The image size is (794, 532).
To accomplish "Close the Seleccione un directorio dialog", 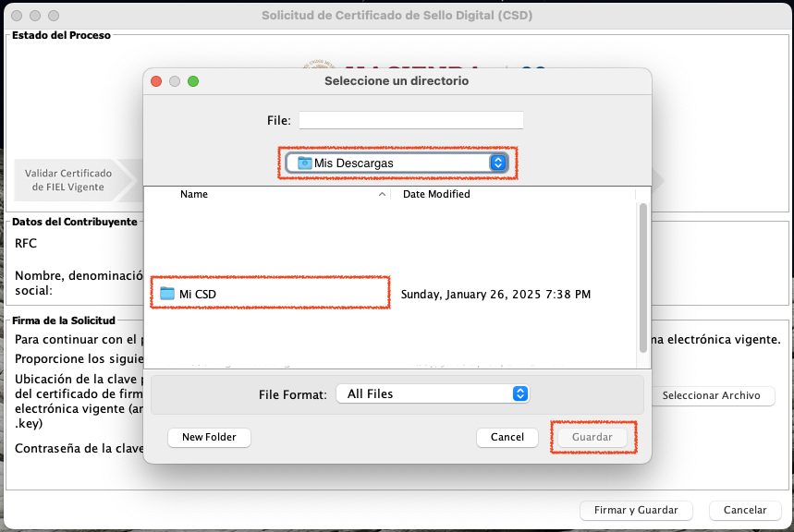I will [156, 81].
